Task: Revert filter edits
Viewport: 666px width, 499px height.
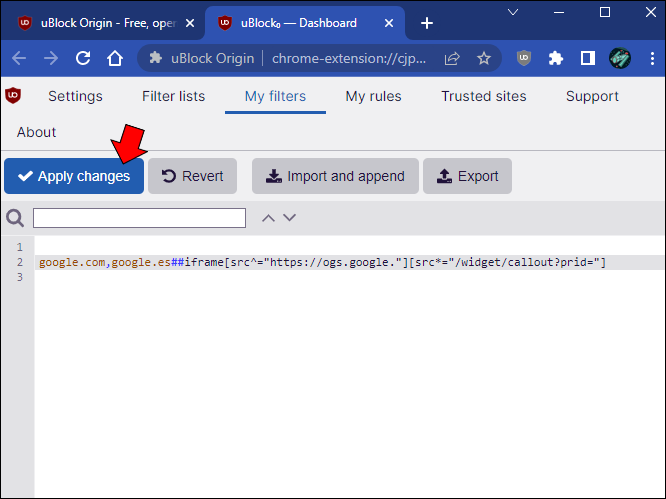Action: pyautogui.click(x=192, y=176)
